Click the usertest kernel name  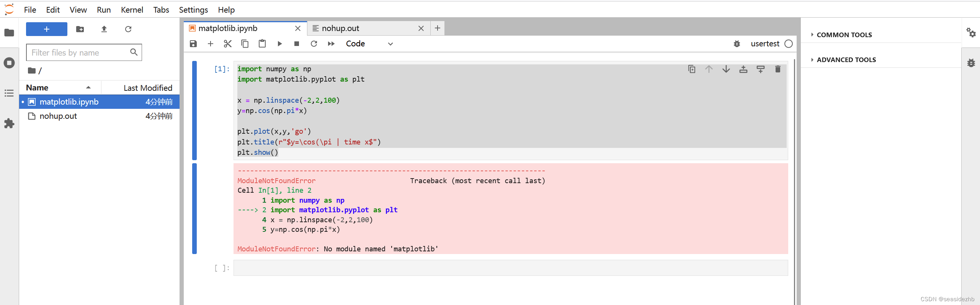point(765,44)
